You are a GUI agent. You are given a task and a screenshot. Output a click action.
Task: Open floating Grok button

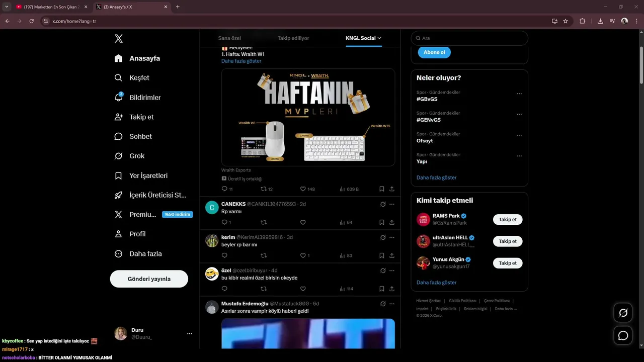[x=623, y=313]
